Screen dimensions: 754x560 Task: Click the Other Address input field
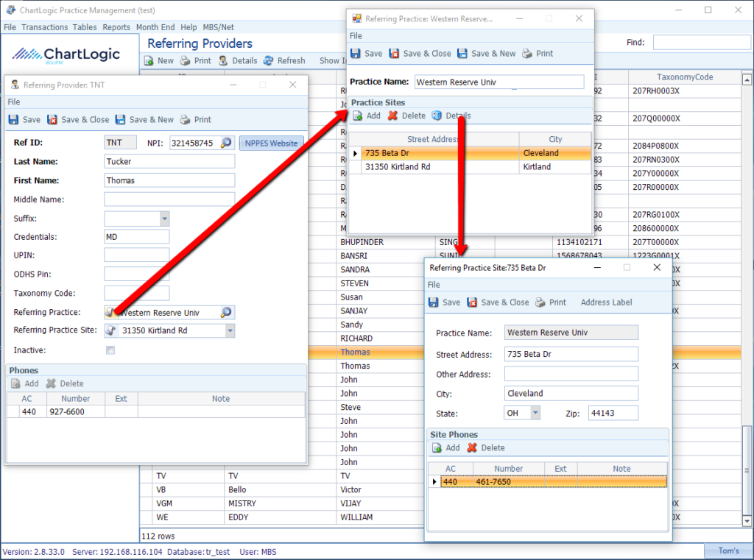click(571, 374)
